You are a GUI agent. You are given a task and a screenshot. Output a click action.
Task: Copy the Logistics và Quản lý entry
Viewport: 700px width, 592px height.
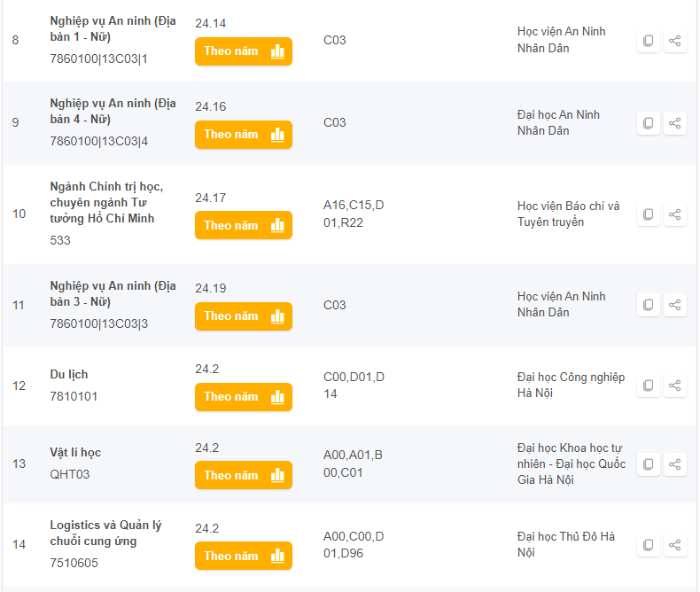point(649,545)
